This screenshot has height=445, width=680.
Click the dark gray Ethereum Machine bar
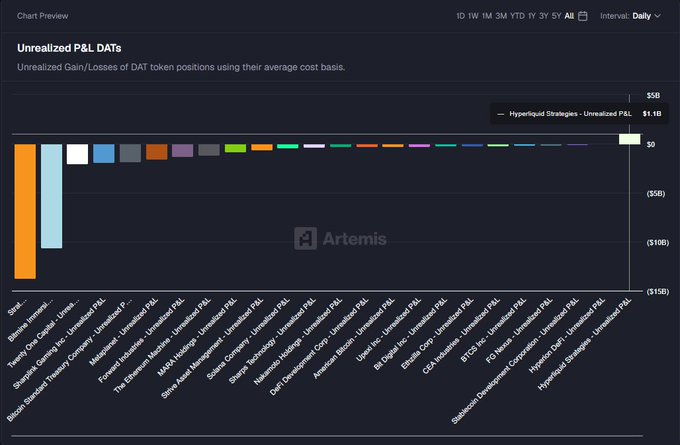click(209, 150)
